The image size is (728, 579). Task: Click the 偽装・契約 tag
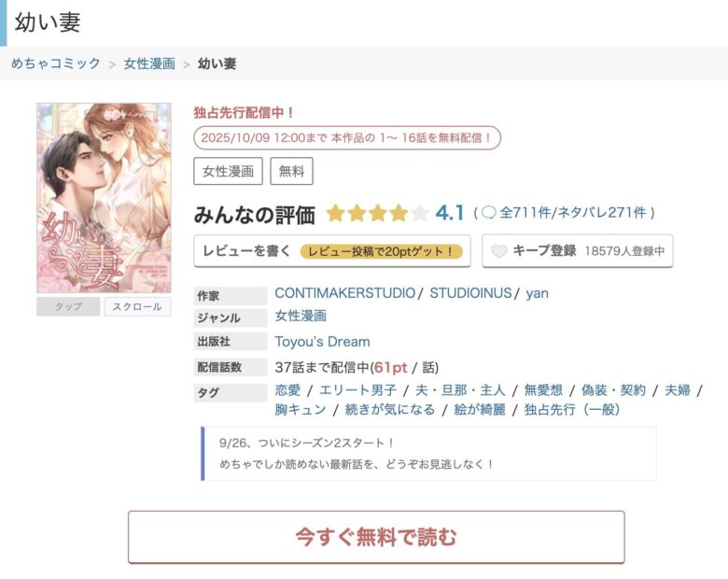coord(614,389)
